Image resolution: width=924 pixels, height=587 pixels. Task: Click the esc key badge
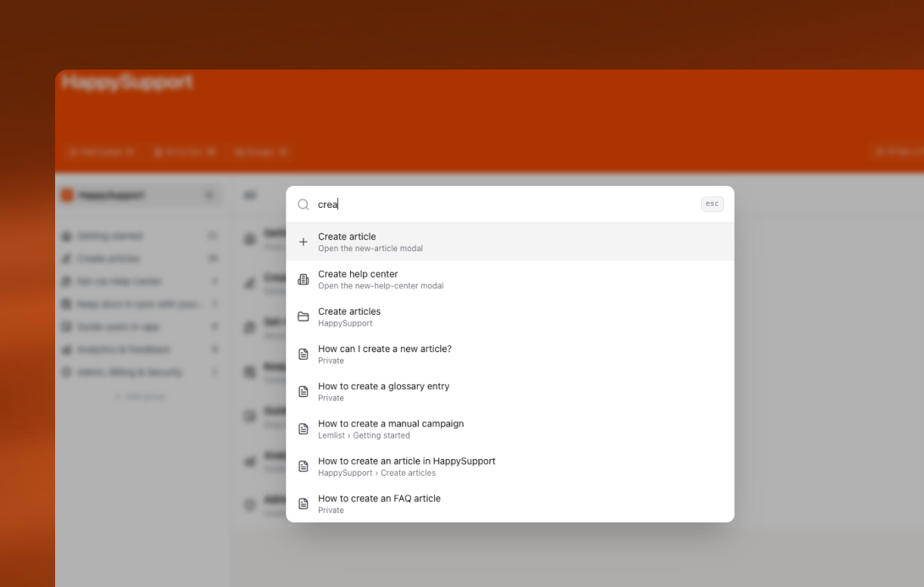click(712, 204)
